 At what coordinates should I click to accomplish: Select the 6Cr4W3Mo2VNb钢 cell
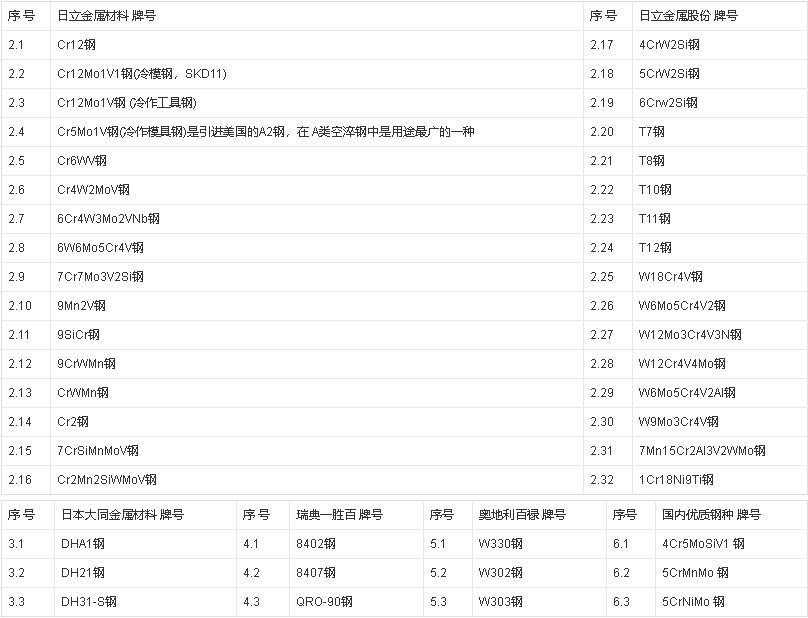point(108,219)
